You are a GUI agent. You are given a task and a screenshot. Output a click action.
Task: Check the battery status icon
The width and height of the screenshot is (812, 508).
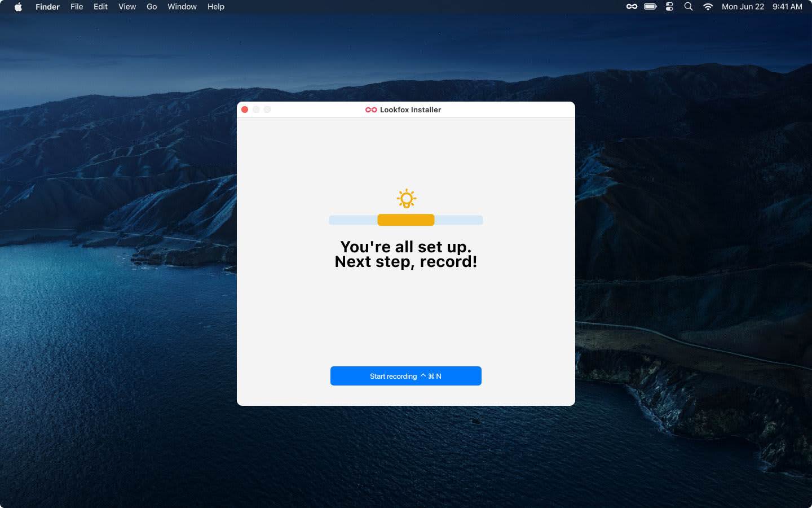[x=650, y=7]
